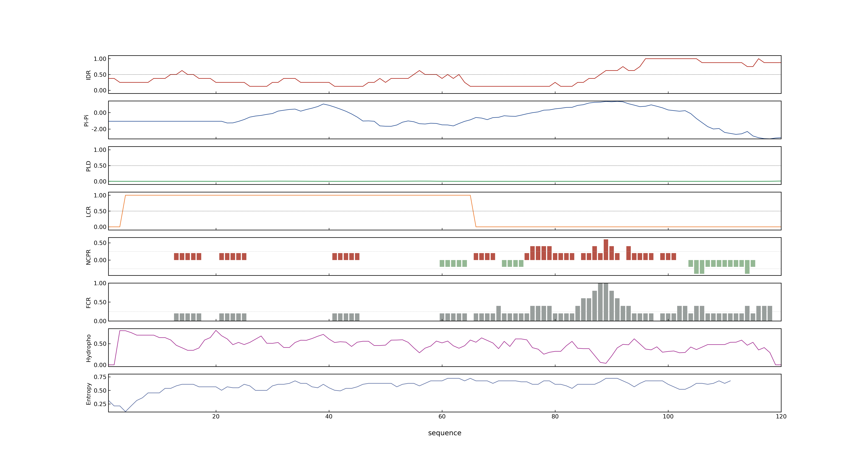This screenshot has height=463, width=868.
Task: Click the tallest red NCPR bar near 89
Action: pos(606,250)
